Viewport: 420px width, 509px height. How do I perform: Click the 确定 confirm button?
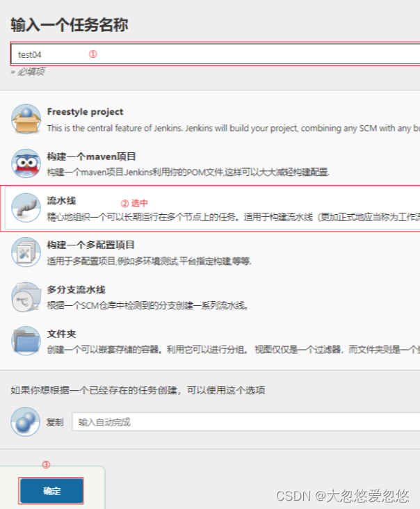click(51, 491)
